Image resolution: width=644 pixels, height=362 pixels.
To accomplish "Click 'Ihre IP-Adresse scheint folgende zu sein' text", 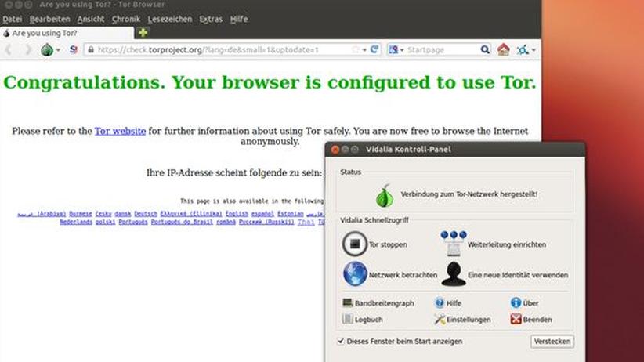I will click(x=234, y=172).
